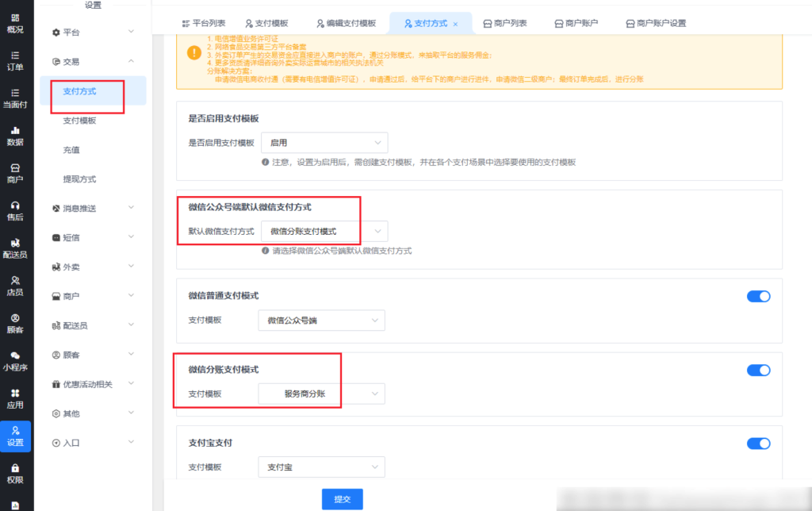Image resolution: width=812 pixels, height=511 pixels.
Task: Open the 售后 after-sales headset icon
Action: tap(15, 206)
